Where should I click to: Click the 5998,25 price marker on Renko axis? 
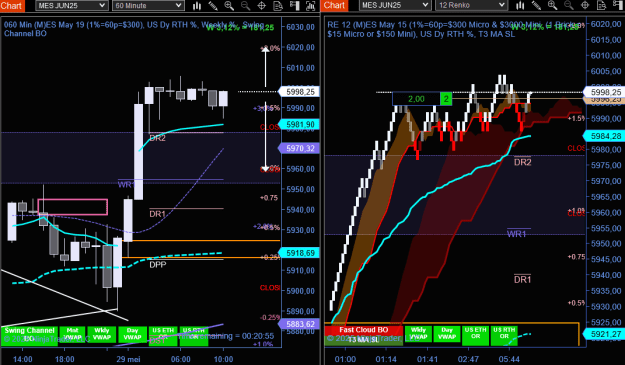604,92
